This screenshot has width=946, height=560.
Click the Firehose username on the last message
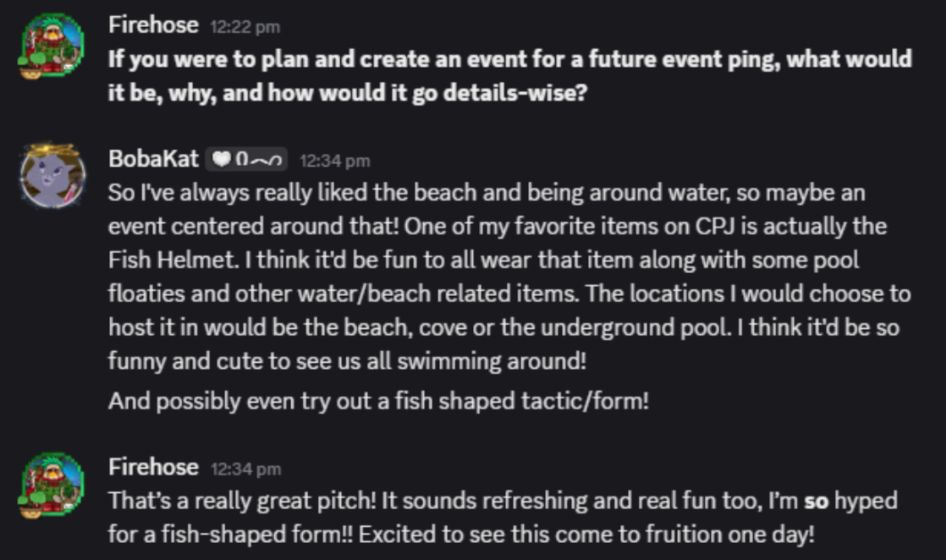153,467
